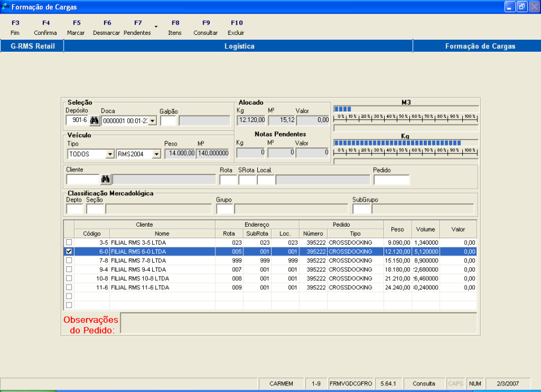541x392 pixels.
Task: Expand the vehicle Tipo TODOS dropdown
Action: coord(109,154)
